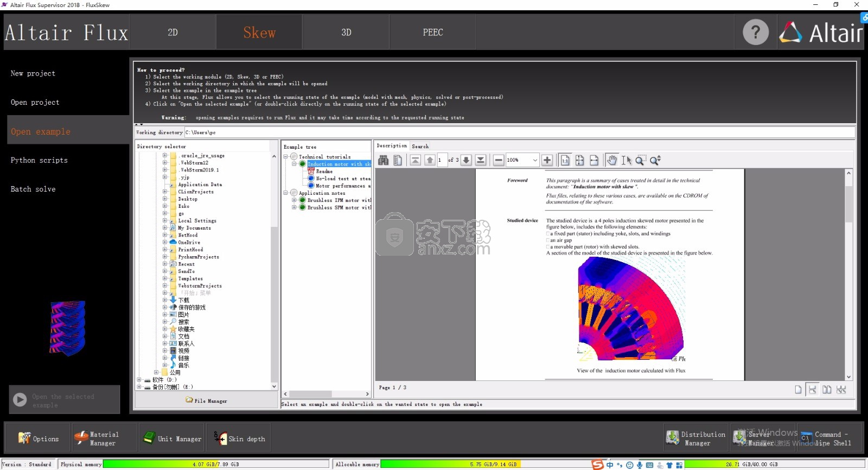
Task: Switch to continuous facing pages view
Action: (x=841, y=390)
